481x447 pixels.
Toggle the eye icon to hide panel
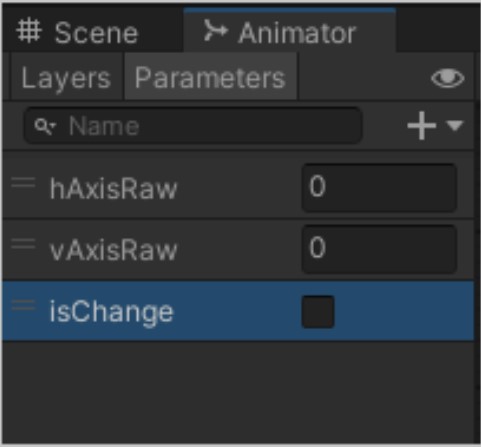click(447, 78)
